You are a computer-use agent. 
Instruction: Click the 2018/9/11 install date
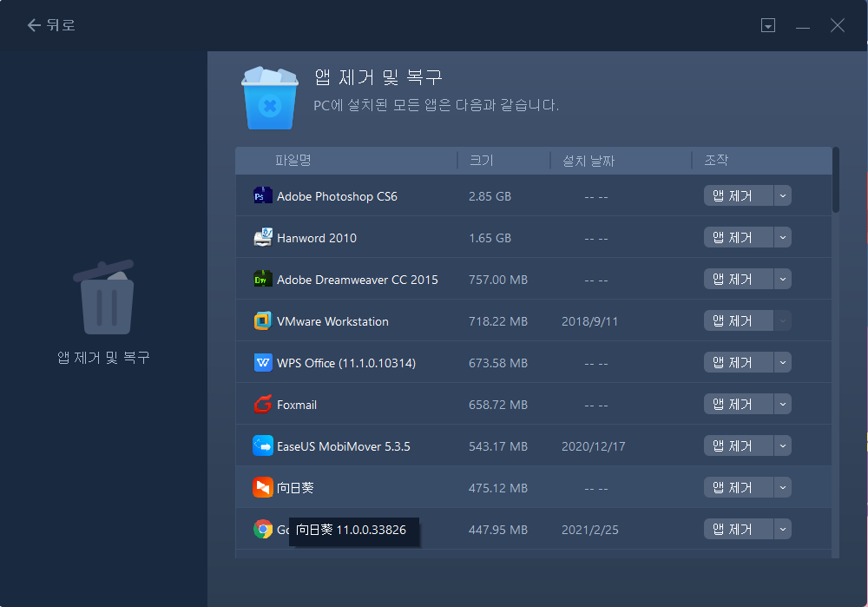589,322
